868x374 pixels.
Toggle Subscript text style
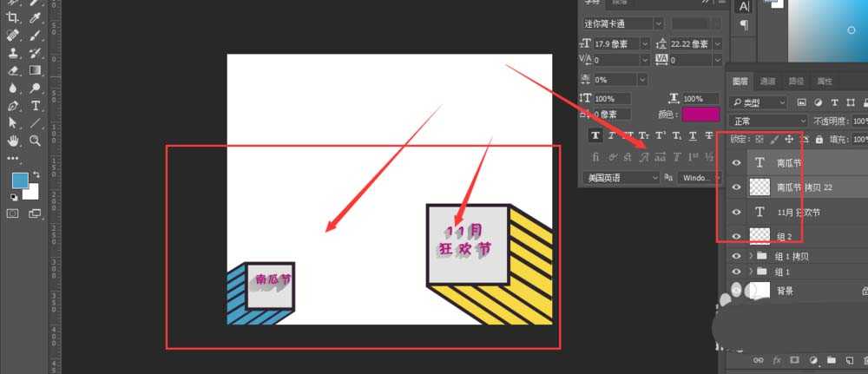pos(676,135)
